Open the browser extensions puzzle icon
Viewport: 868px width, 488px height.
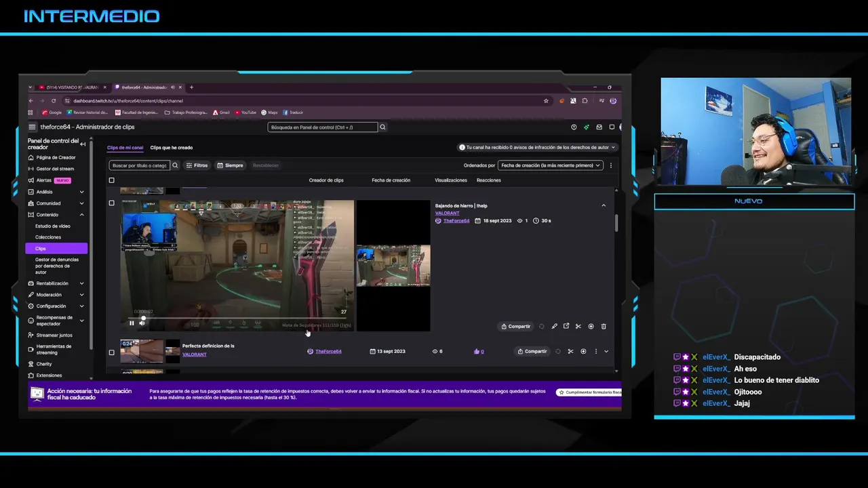(585, 101)
